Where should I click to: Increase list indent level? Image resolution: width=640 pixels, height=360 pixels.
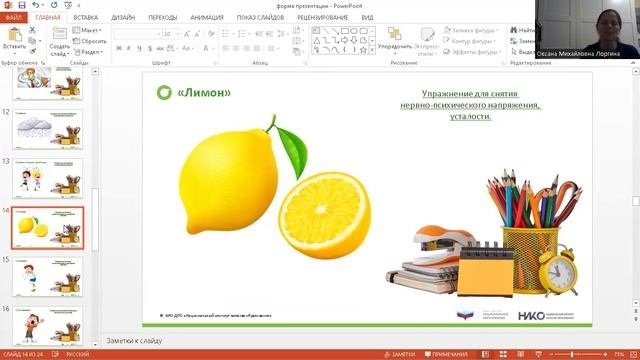point(269,34)
